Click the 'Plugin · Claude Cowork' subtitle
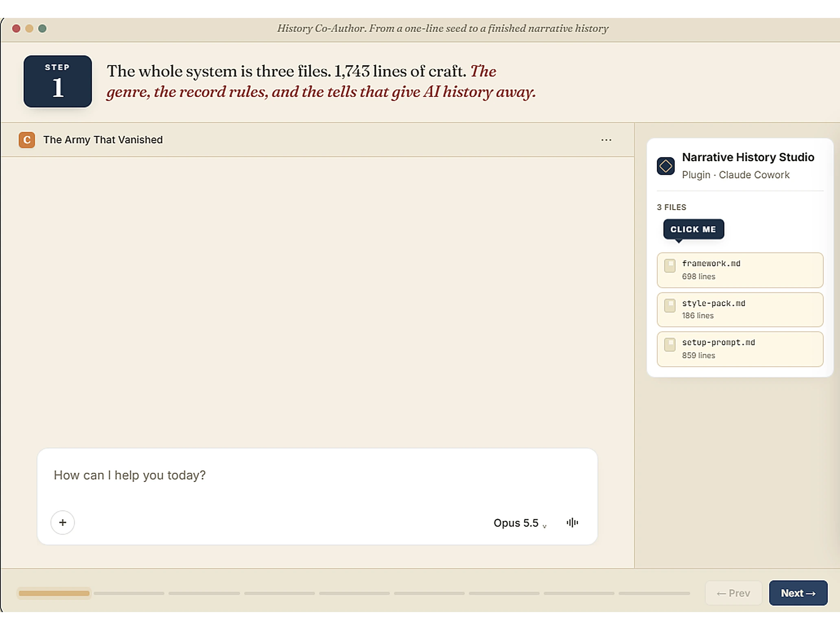840x630 pixels. pyautogui.click(x=735, y=175)
